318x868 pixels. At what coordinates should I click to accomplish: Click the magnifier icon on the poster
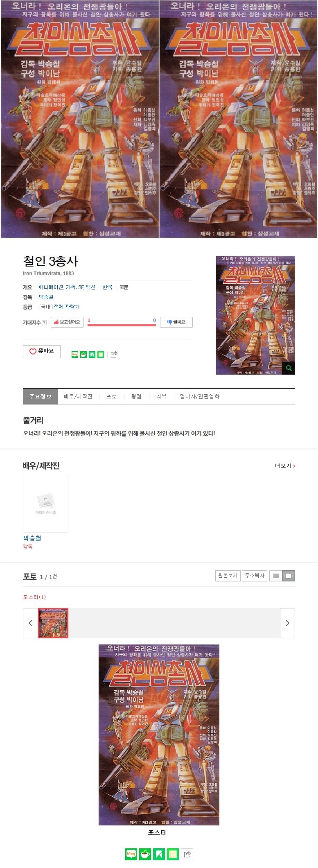click(x=289, y=368)
